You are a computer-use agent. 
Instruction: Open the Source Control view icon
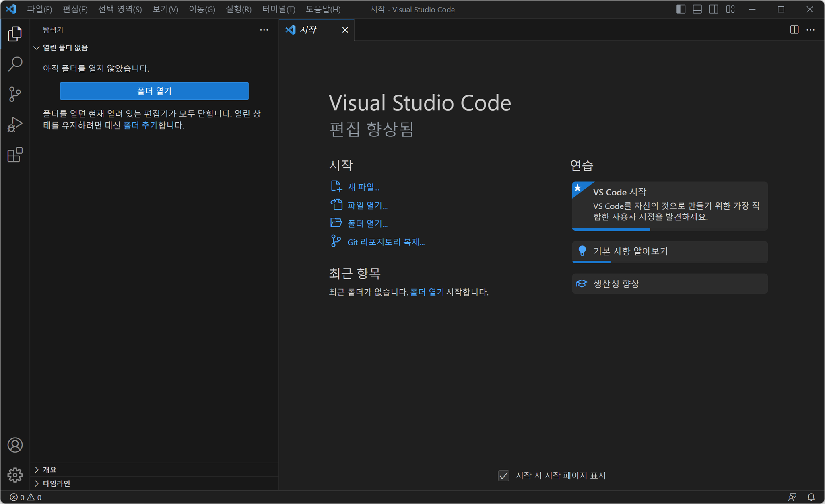[15, 94]
